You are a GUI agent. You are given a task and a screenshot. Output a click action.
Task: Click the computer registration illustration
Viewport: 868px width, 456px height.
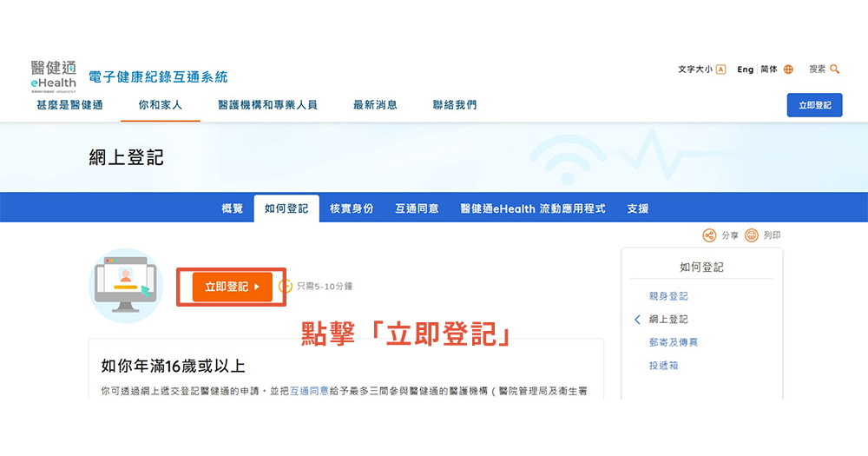(126, 286)
